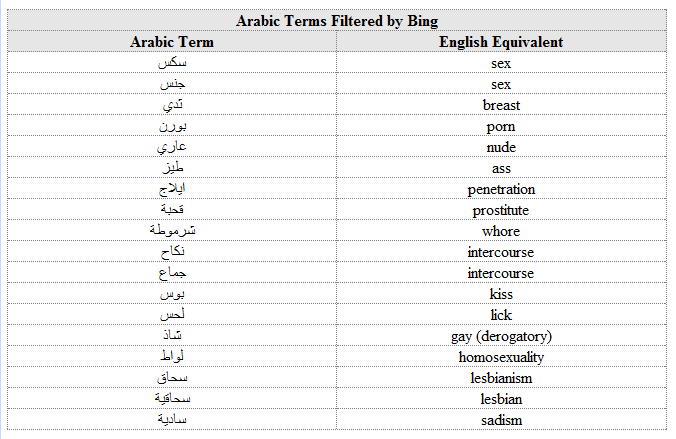The width and height of the screenshot is (676, 439).
Task: Select the Arabic term beside 'whore'
Action: coord(172,230)
